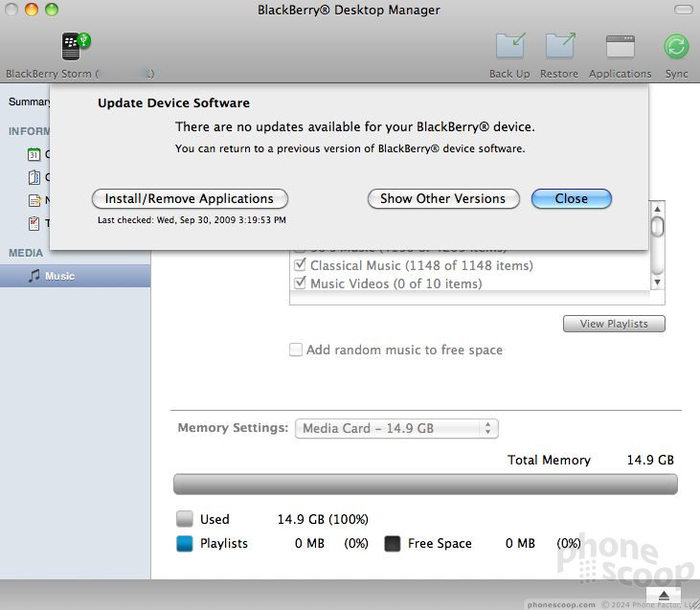The image size is (700, 610).
Task: Select the tasks checklist icon in sidebar
Action: coord(34,223)
